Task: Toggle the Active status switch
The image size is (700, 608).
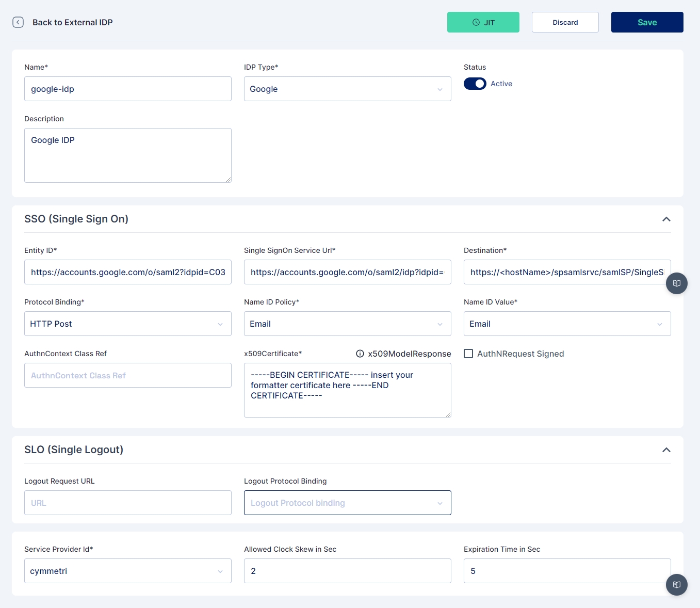Action: [475, 84]
